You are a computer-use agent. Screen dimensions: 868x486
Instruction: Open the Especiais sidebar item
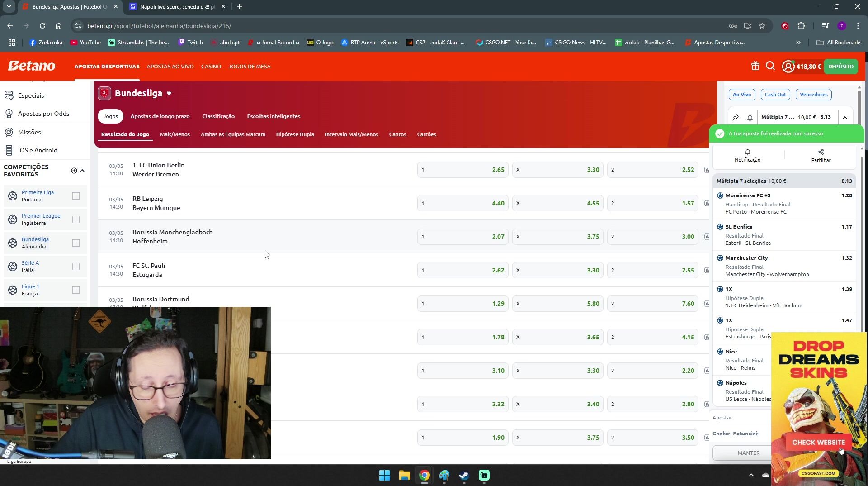pyautogui.click(x=31, y=95)
